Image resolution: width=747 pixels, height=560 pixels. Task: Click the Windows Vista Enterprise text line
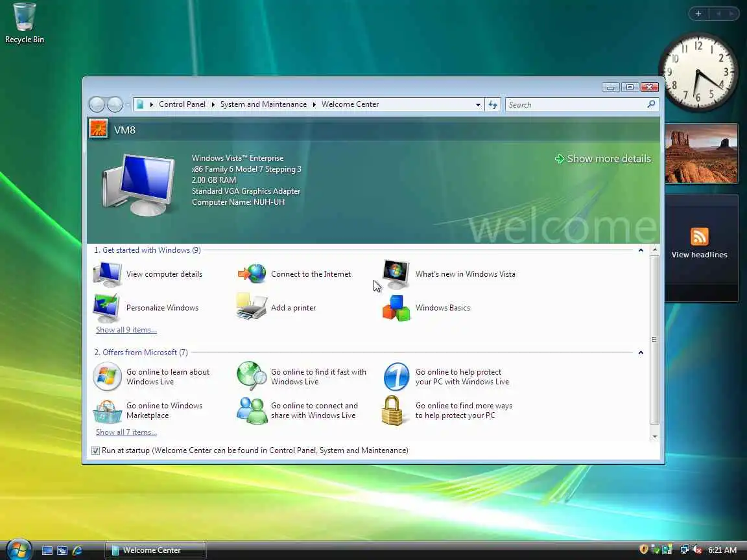coord(238,157)
